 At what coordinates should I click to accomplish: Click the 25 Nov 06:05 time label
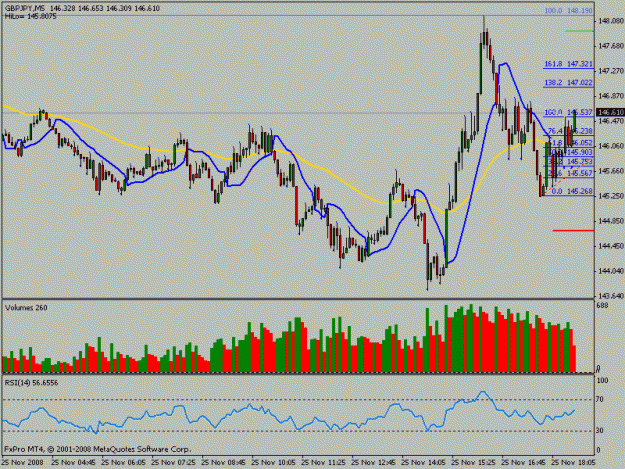pos(124,463)
